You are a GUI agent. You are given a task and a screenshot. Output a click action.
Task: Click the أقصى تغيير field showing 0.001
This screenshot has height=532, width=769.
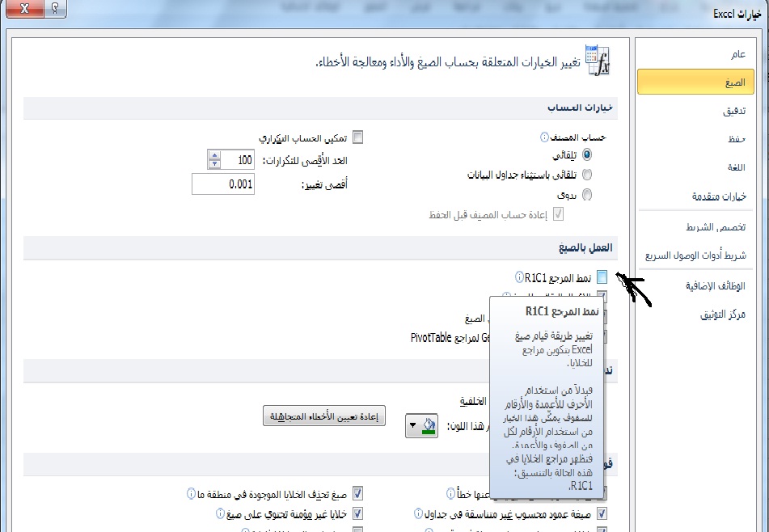pyautogui.click(x=223, y=184)
